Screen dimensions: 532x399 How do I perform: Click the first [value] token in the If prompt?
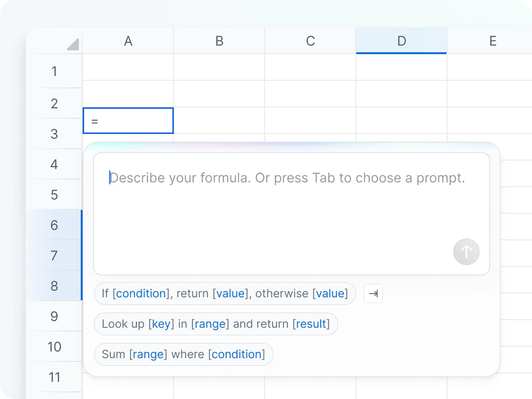[x=231, y=294]
